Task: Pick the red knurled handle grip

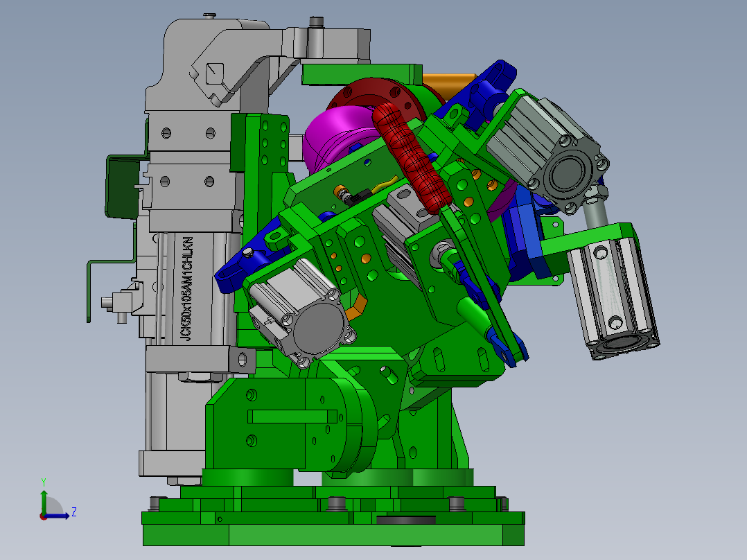Action: [412, 157]
